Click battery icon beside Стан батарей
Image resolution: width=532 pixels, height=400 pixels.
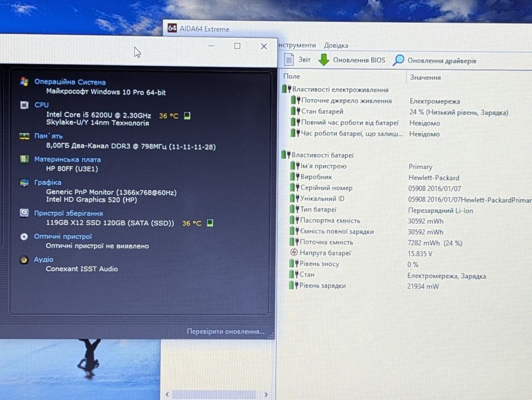296,111
